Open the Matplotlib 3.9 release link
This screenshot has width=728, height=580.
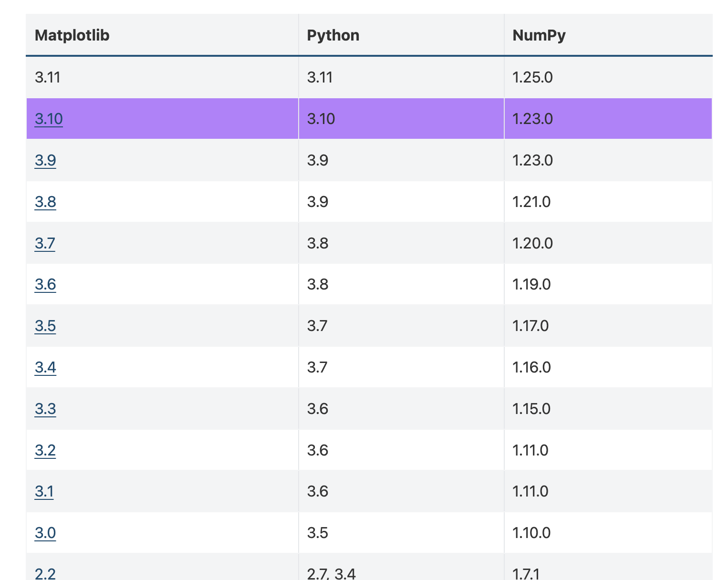click(45, 160)
